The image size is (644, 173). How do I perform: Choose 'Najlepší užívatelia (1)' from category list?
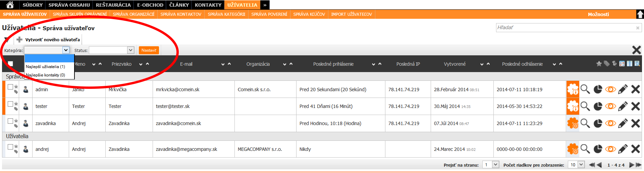tap(46, 67)
